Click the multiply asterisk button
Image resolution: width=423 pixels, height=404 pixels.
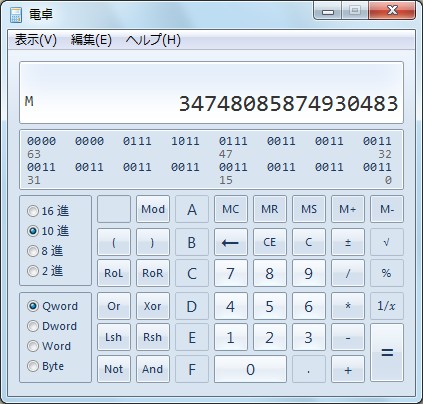348,306
